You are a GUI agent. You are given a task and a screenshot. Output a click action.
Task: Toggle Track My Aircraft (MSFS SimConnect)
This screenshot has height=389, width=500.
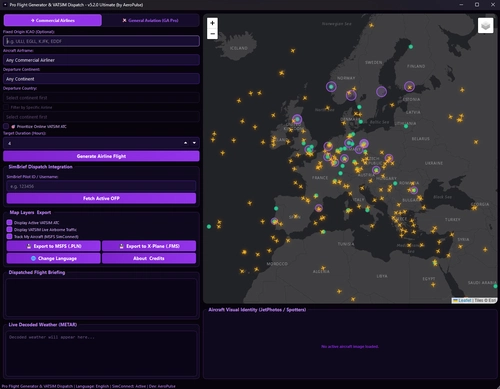coord(9,236)
